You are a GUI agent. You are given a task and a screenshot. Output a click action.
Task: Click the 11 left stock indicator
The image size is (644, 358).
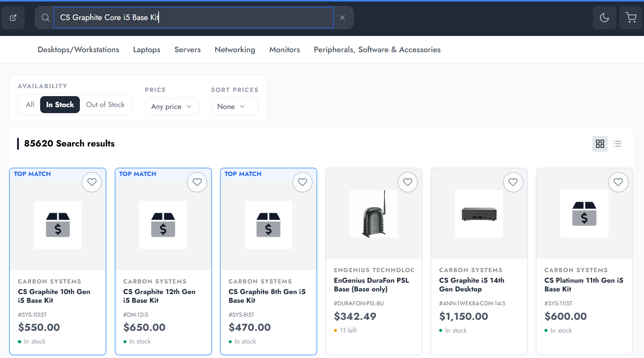coord(345,330)
